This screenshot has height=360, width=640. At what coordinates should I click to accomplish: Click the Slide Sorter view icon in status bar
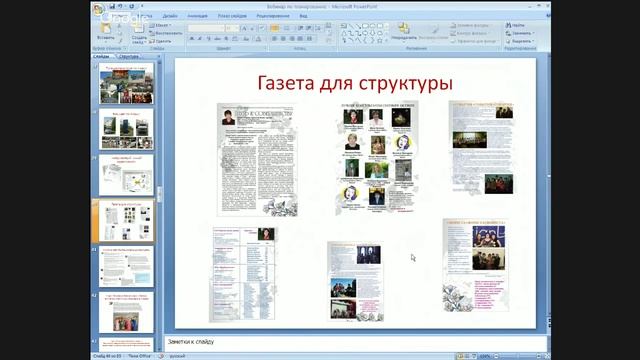(x=467, y=356)
